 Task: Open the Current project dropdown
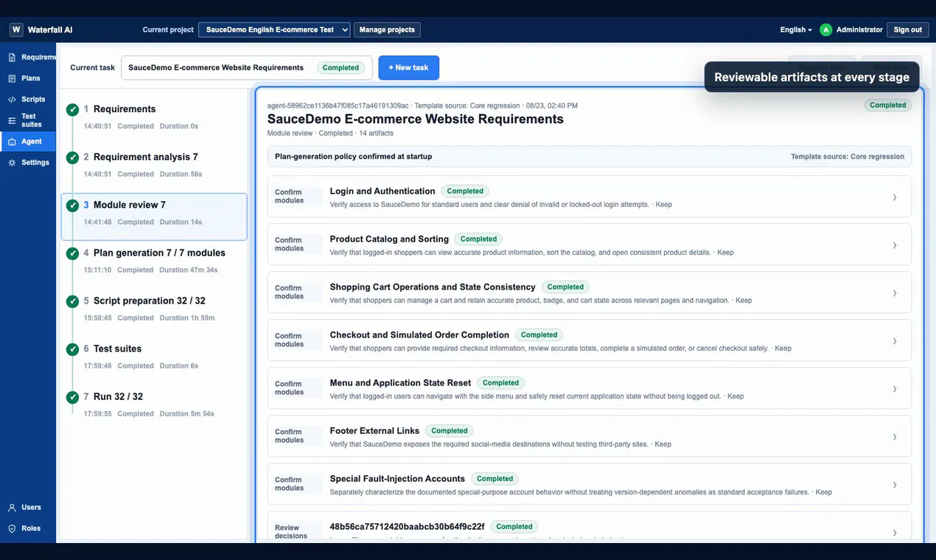click(274, 29)
